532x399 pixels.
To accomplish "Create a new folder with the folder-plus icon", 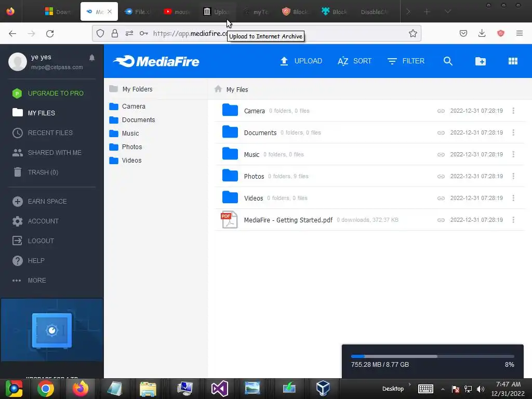I will click(x=481, y=61).
